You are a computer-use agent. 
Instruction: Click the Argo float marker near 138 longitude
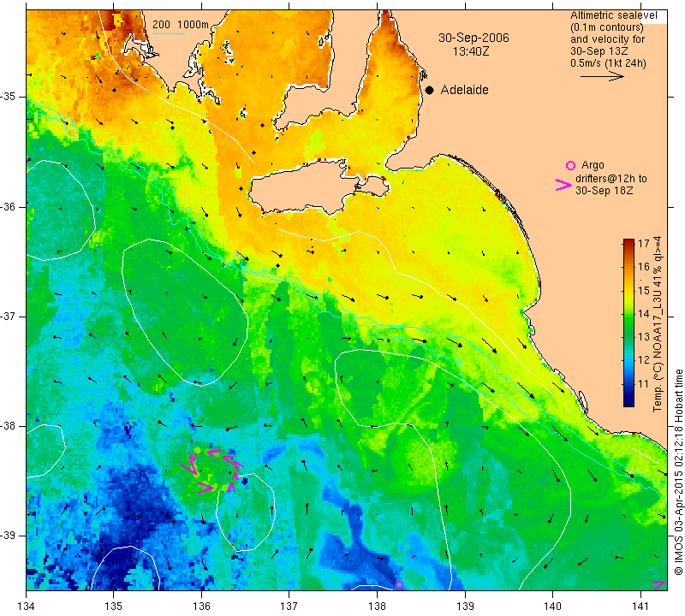pos(399,584)
